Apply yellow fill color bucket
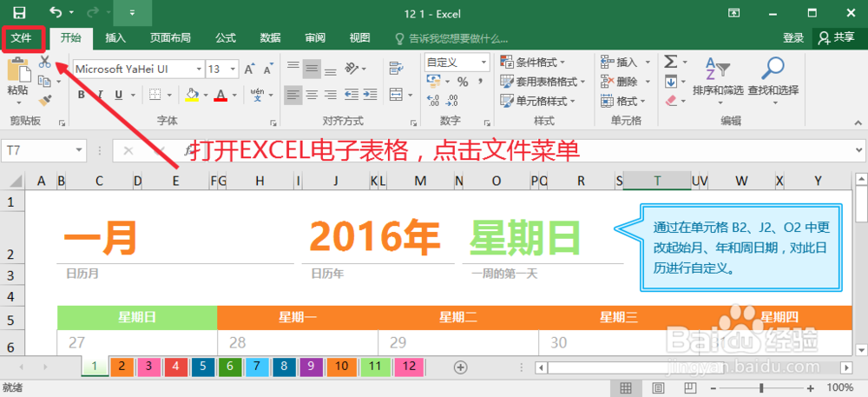The image size is (868, 397). click(x=192, y=95)
